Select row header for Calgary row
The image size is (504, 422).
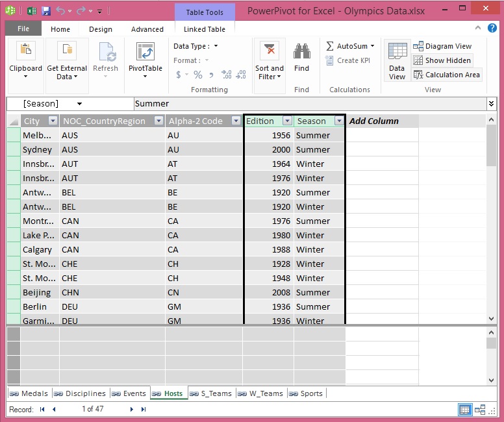[x=14, y=250]
